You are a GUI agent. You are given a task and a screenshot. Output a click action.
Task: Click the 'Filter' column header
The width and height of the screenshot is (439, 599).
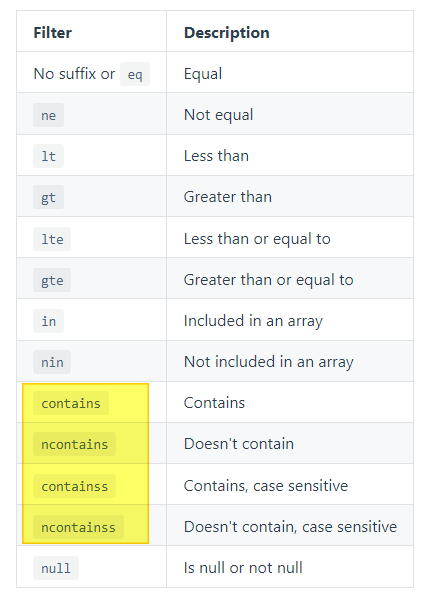click(x=52, y=33)
